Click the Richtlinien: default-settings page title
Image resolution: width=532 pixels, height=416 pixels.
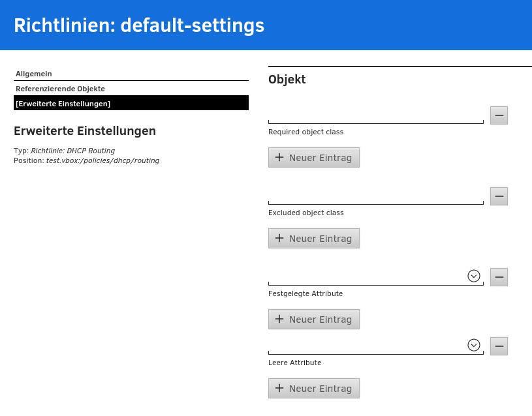point(139,25)
